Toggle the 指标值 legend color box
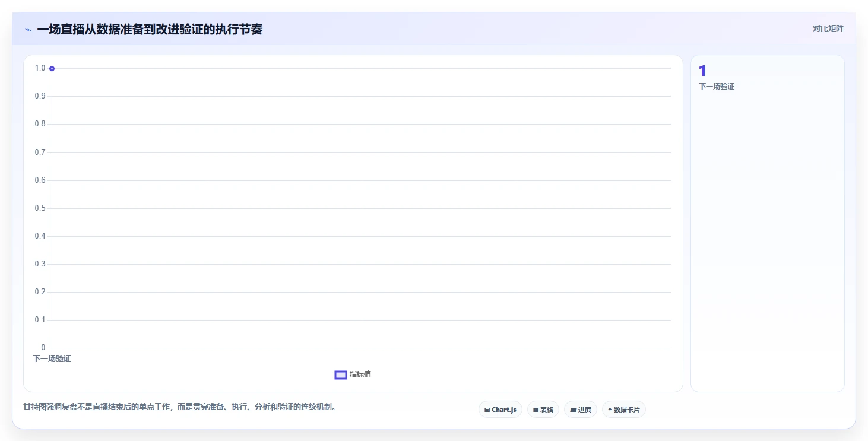The image size is (868, 441). click(x=341, y=375)
